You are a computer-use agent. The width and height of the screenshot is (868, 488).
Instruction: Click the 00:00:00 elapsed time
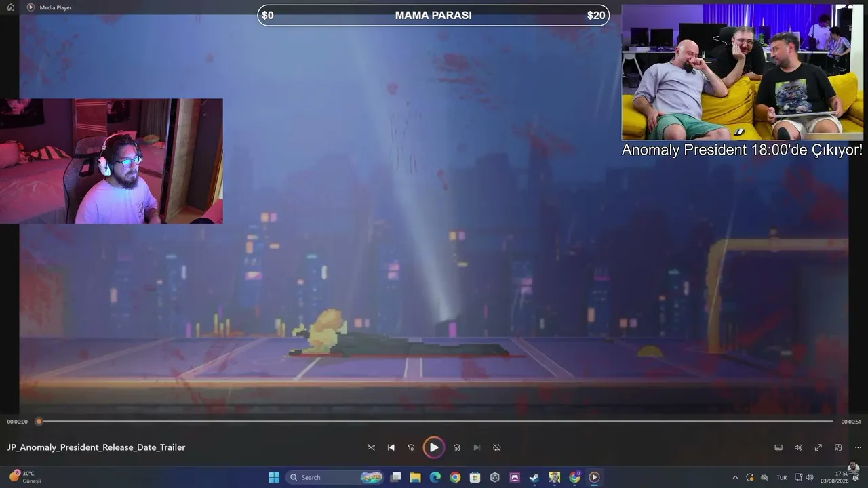click(x=18, y=422)
